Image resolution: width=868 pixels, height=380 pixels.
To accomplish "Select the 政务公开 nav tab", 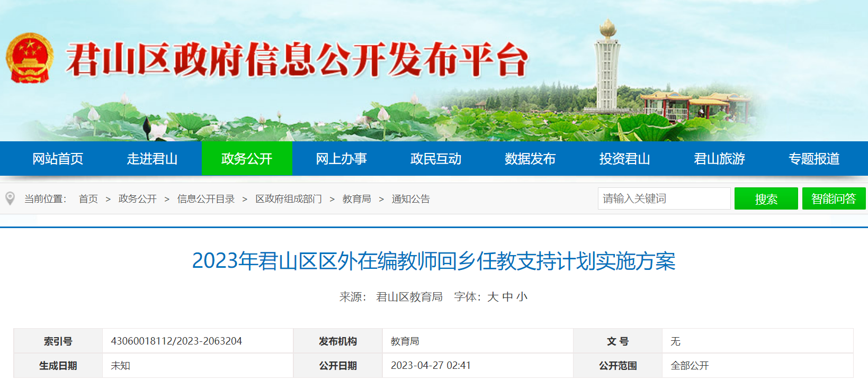I will 247,159.
